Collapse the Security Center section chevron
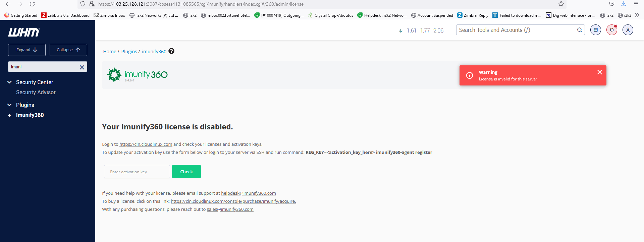The image size is (644, 242). click(9, 82)
